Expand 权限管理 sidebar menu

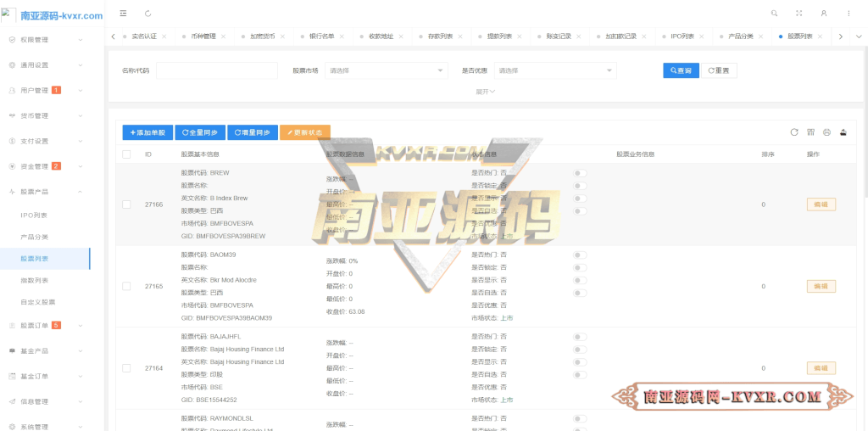pyautogui.click(x=45, y=40)
